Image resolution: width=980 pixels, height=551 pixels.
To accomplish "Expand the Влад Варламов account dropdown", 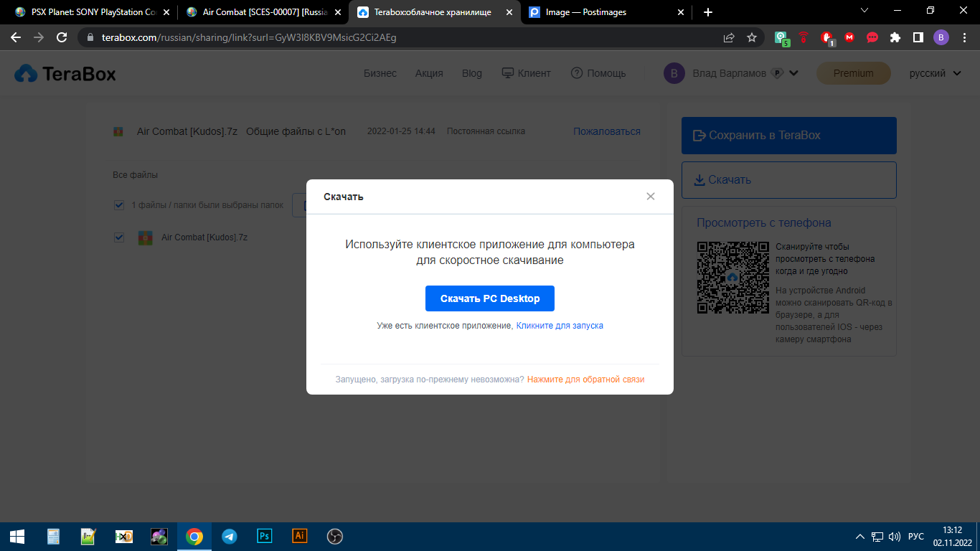I will (793, 73).
